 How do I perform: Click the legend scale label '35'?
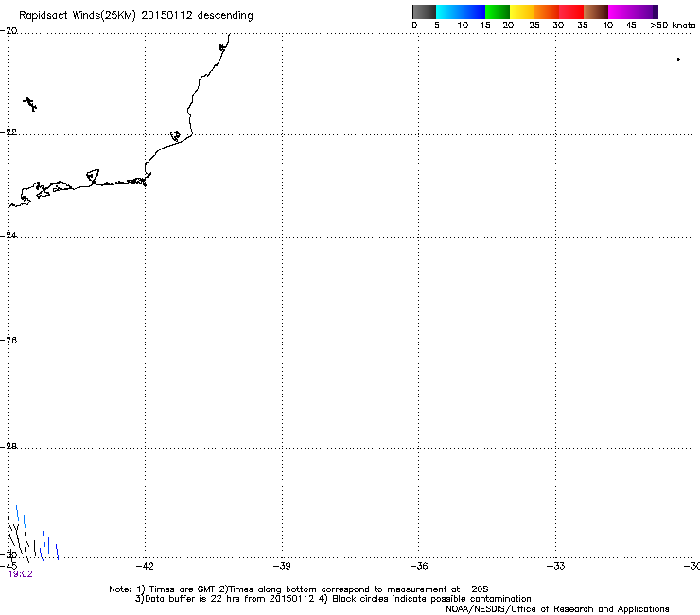pyautogui.click(x=583, y=26)
